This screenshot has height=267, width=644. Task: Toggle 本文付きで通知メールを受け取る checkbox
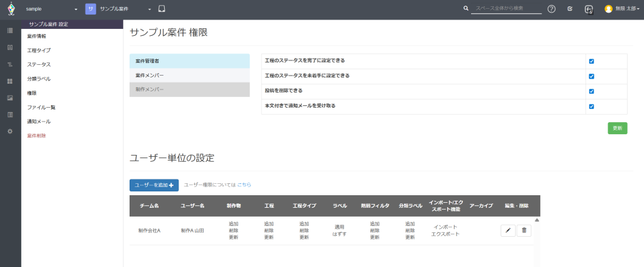pos(591,106)
